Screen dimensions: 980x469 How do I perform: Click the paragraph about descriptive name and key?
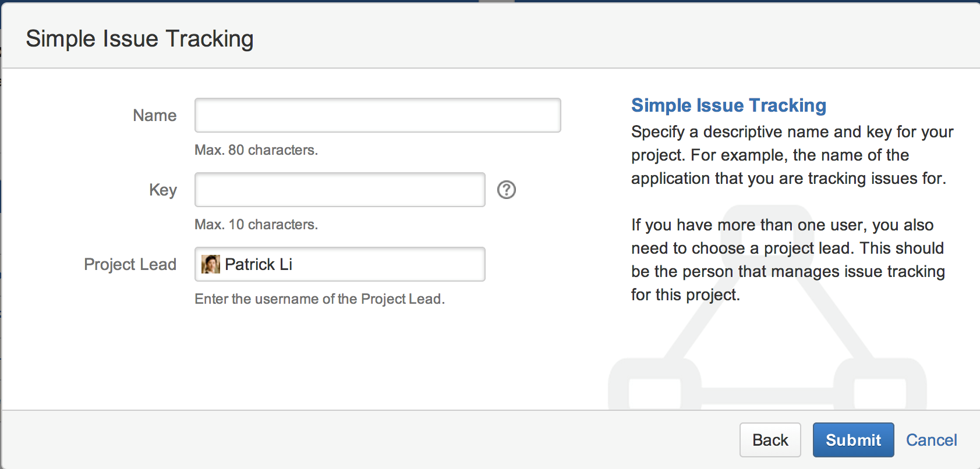click(792, 155)
